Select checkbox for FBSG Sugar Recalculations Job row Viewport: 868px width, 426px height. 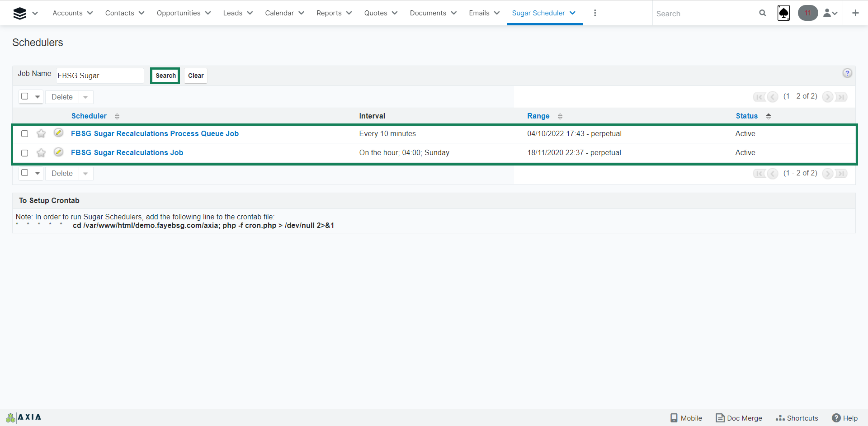[25, 153]
